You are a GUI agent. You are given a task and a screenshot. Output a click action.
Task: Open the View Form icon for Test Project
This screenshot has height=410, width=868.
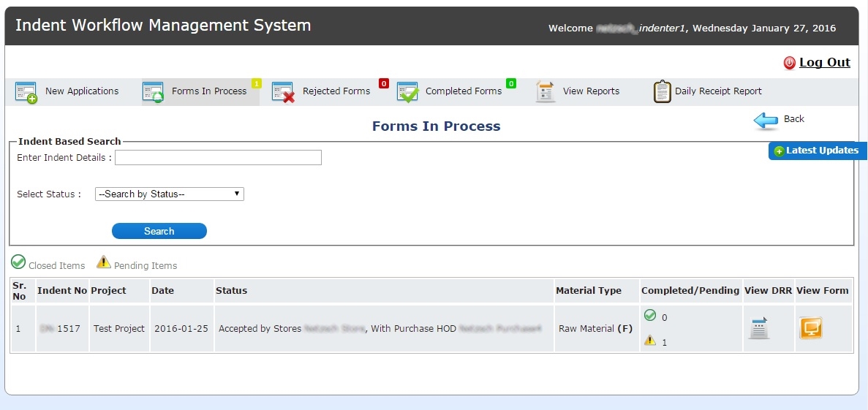pyautogui.click(x=810, y=329)
